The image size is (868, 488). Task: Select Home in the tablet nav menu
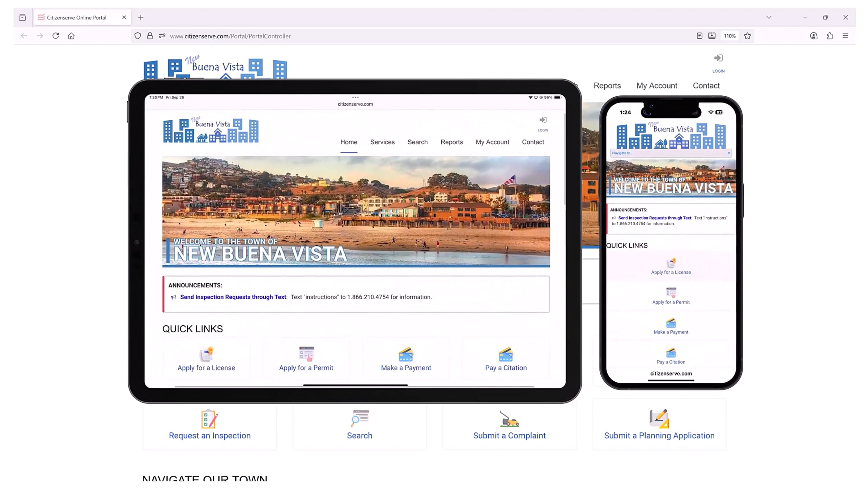click(x=349, y=142)
